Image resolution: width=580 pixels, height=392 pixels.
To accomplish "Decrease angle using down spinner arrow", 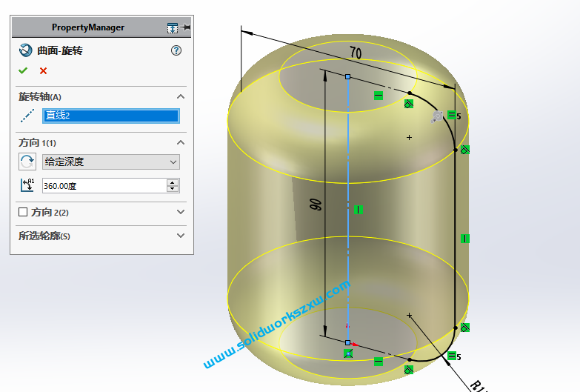I will (173, 189).
